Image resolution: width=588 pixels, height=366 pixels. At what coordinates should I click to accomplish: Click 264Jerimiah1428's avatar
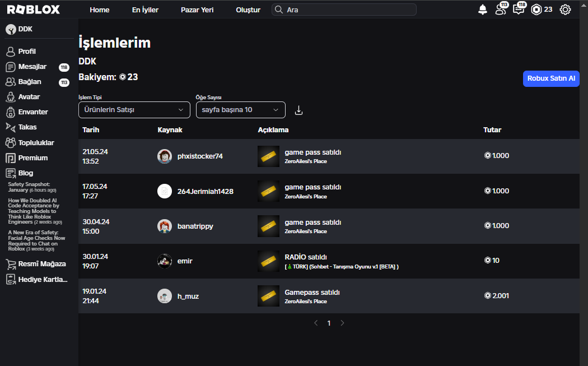(x=165, y=192)
